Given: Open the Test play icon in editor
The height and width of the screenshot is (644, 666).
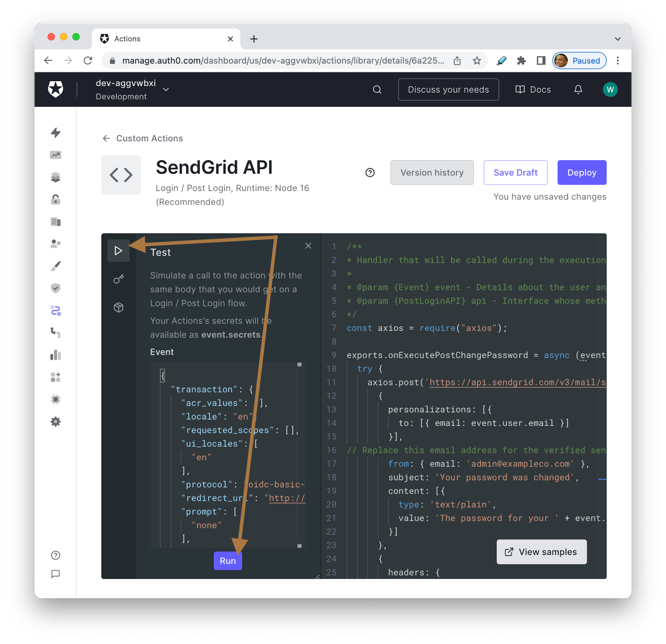Looking at the screenshot, I should [x=119, y=250].
